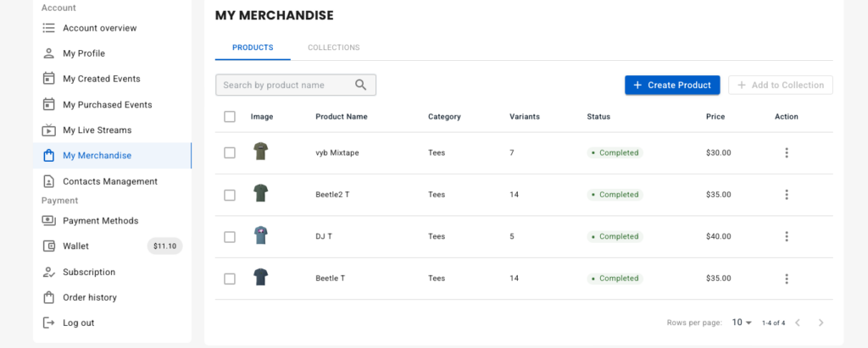Tick the checkbox for vyb Mixtape

point(230,152)
